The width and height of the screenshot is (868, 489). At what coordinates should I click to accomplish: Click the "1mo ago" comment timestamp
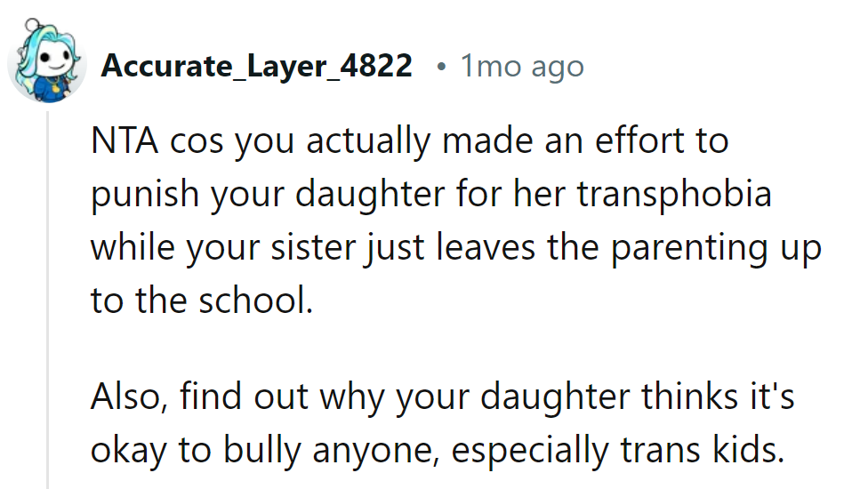coord(521,66)
